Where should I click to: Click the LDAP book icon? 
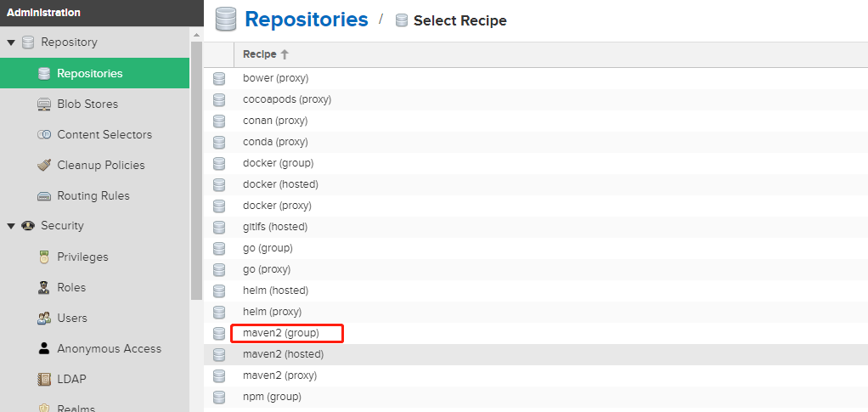(44, 380)
